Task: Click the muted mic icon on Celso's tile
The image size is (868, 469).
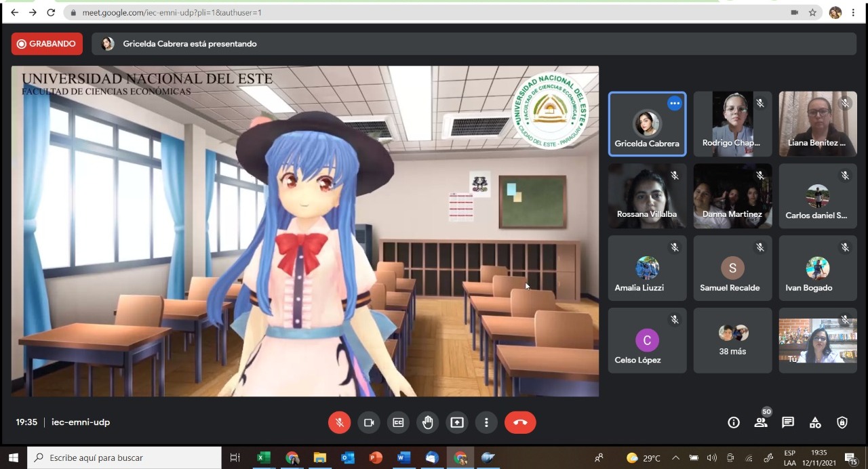Action: click(x=675, y=319)
